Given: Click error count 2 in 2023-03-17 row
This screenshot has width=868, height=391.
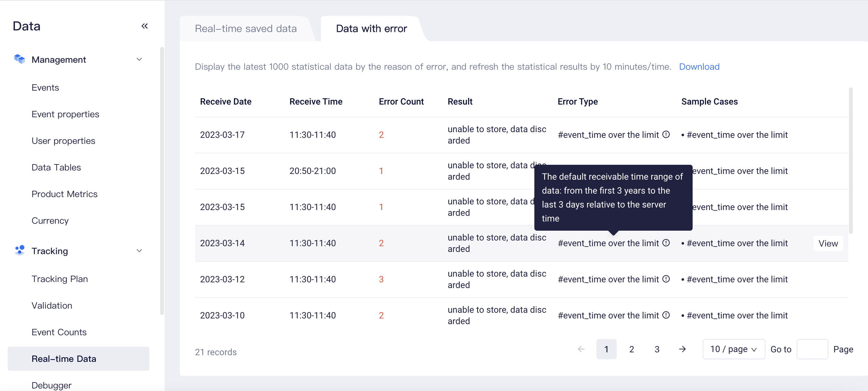Looking at the screenshot, I should pos(381,135).
